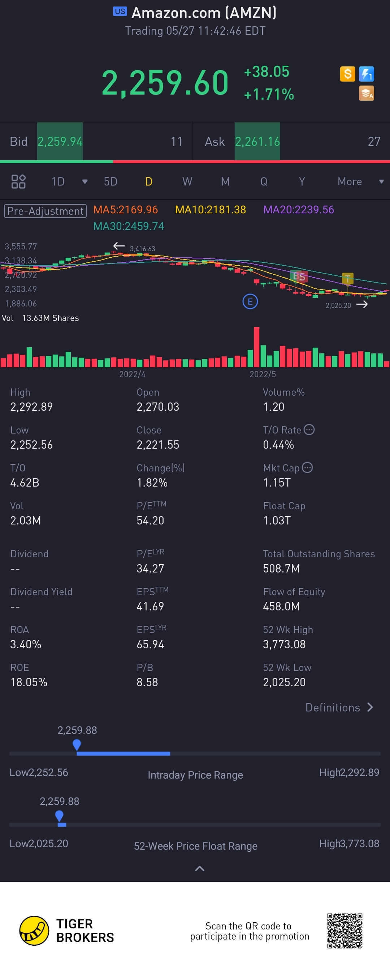Tap the +1.71% change value
390x980 pixels.
coord(269,94)
